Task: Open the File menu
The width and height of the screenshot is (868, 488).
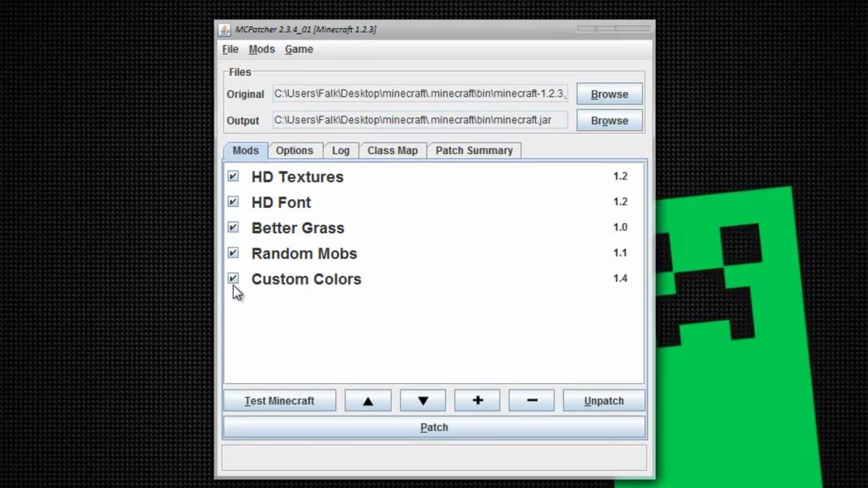Action: [231, 49]
